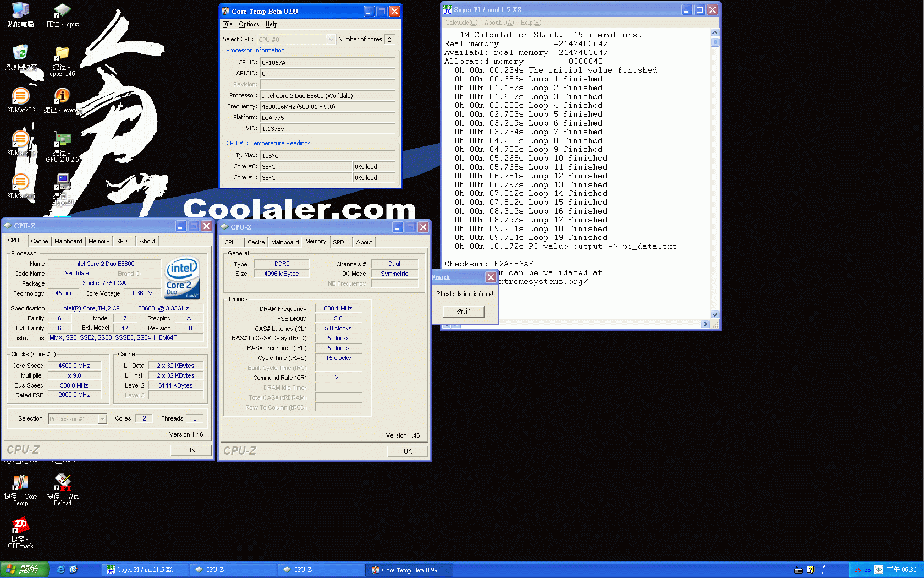This screenshot has width=924, height=578.
Task: Launch the 3DMark03 desktop icon
Action: (20, 101)
